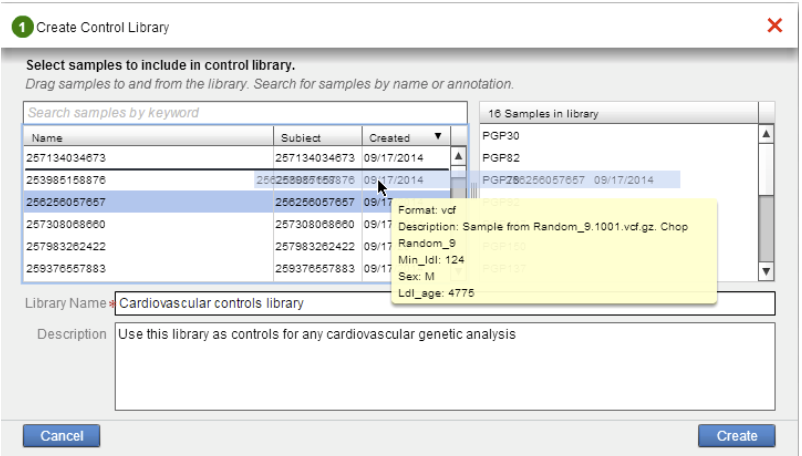Click the Cancel button

61,436
